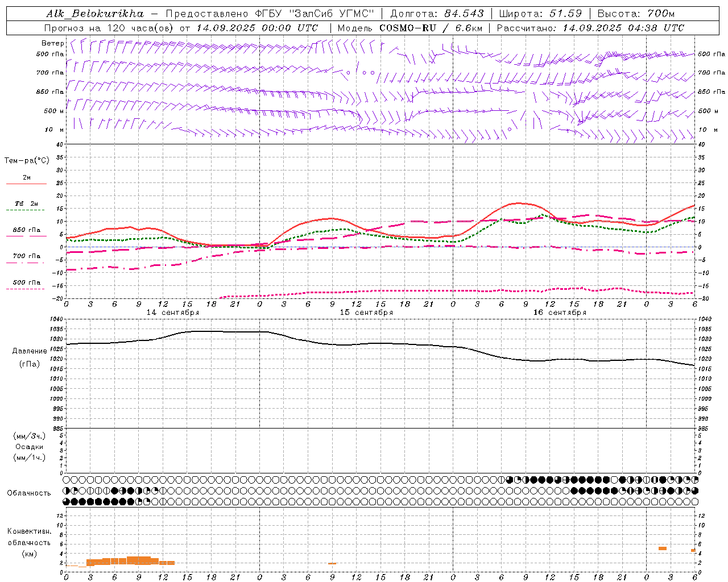Click the '500 гПа' temperature legend entry
Image resolution: width=728 pixels, height=582 pixels.
27,282
